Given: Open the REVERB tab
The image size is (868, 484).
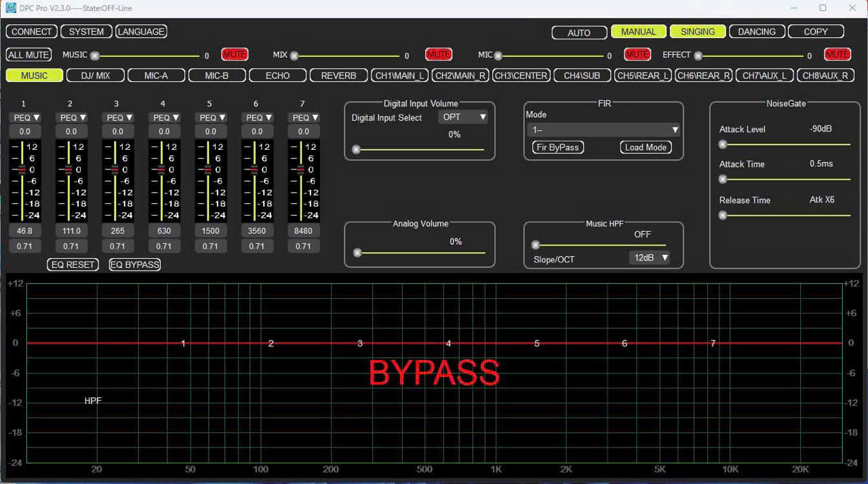Looking at the screenshot, I should pyautogui.click(x=338, y=76).
